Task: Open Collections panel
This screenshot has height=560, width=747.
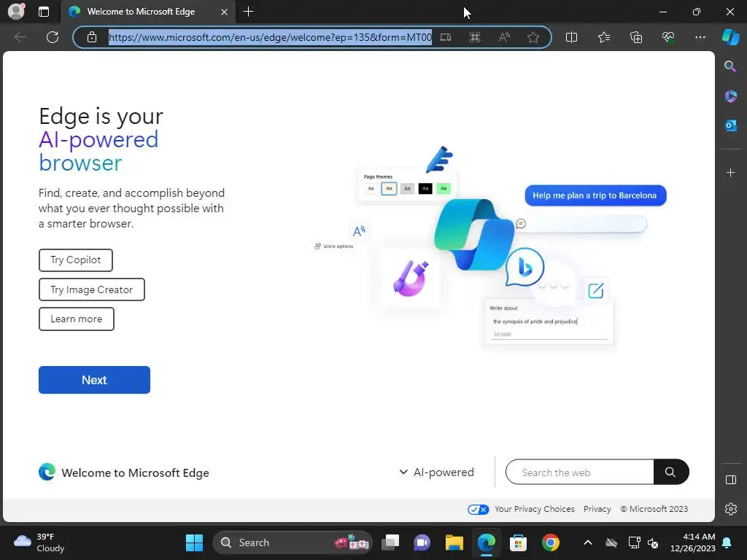Action: (636, 37)
